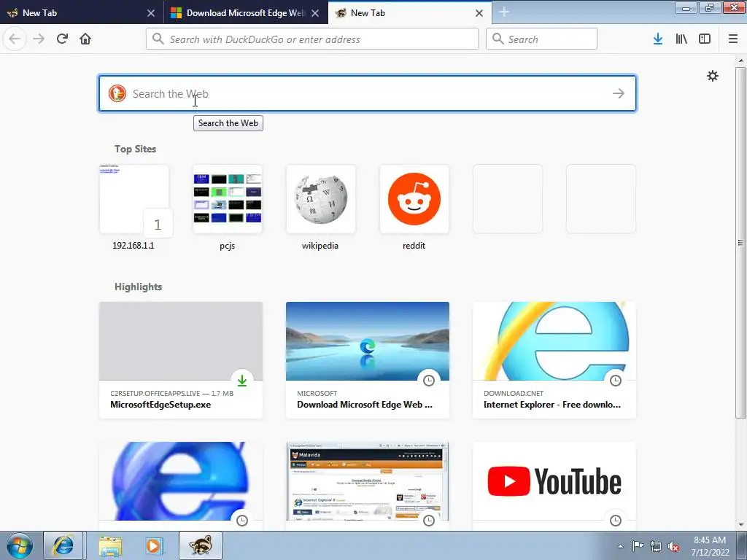The image size is (747, 560).
Task: Click the Search the Web input box
Action: coord(368,93)
